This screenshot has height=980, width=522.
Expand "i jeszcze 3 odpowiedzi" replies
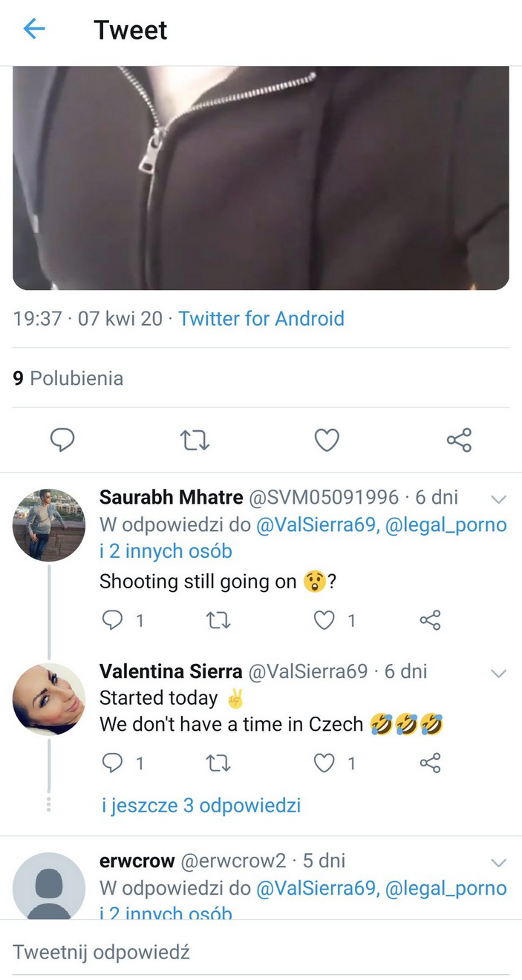click(201, 806)
